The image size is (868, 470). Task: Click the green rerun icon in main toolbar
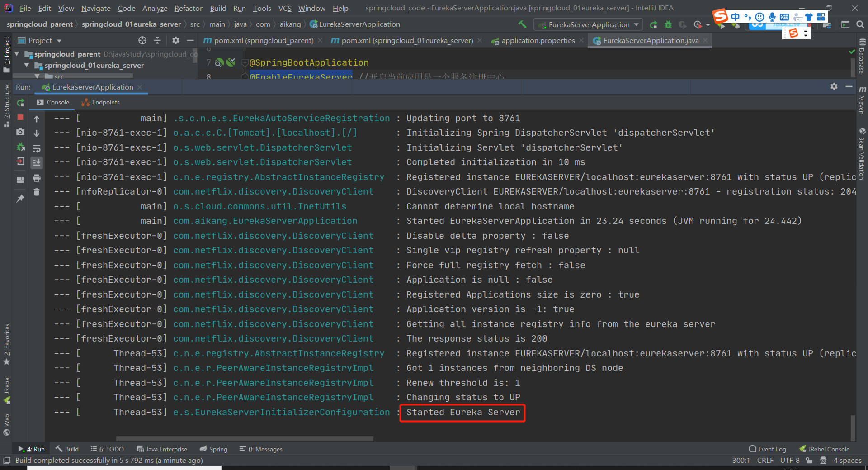[653, 24]
